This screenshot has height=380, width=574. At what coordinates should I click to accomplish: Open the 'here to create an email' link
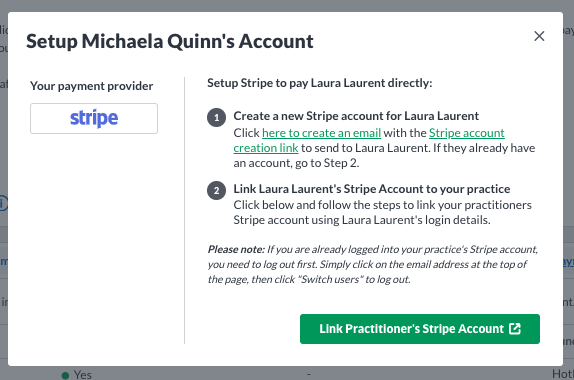point(321,133)
